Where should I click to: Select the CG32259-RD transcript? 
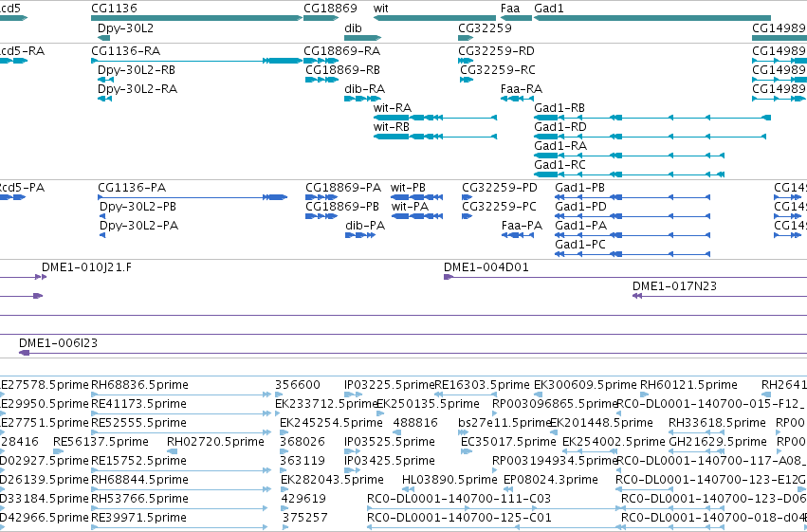(466, 61)
